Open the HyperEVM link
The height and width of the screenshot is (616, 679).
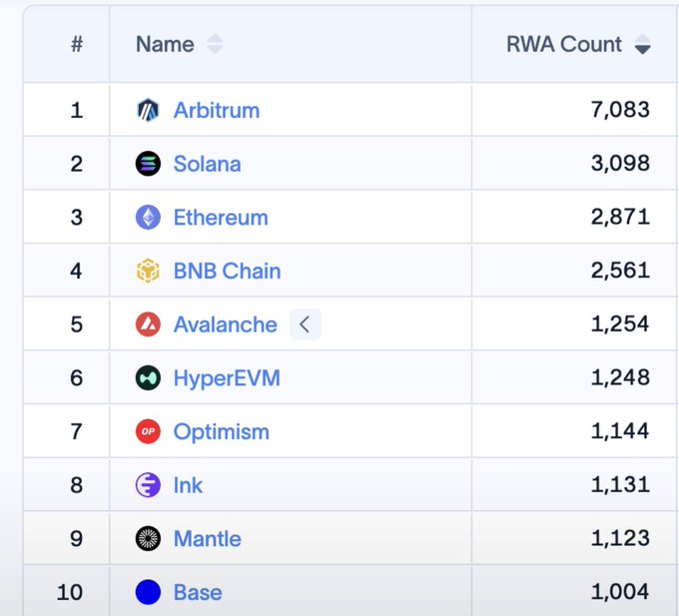[227, 378]
